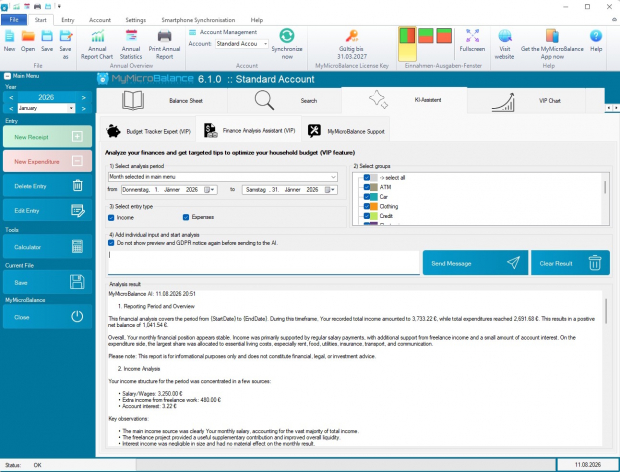Toggle the Expenses checkbox
This screenshot has width=620, height=472.
click(x=186, y=217)
